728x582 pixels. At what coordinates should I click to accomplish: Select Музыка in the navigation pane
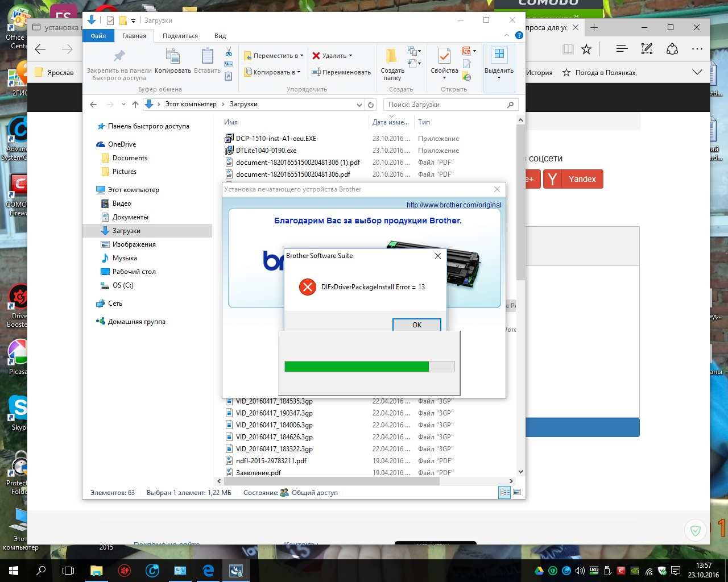125,258
